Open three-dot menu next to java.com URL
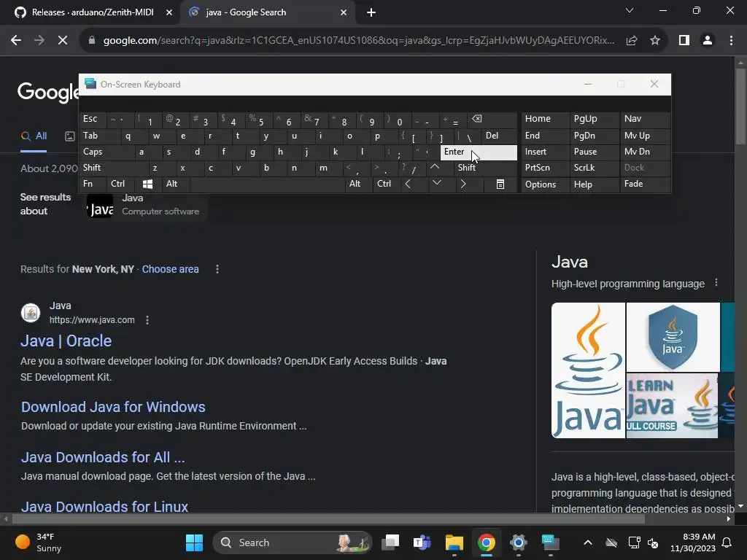Viewport: 747px width, 560px height. (x=147, y=320)
